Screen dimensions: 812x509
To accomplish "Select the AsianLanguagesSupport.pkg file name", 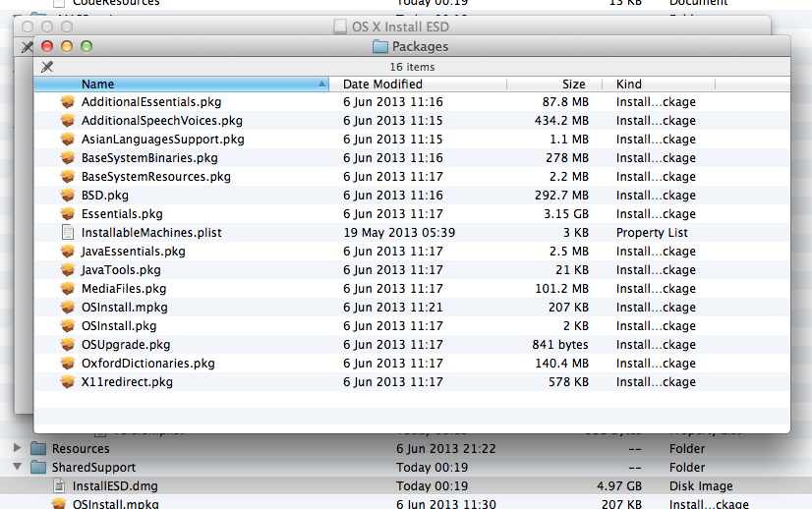I will [162, 140].
